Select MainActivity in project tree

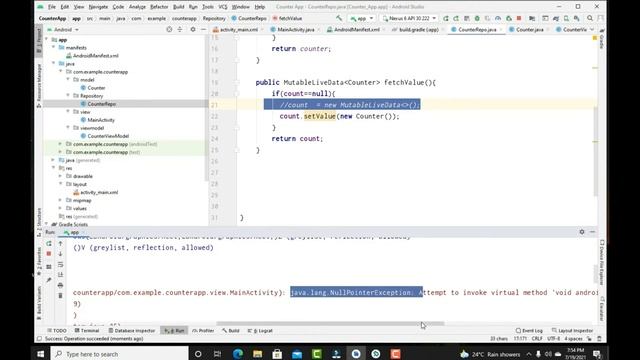101,120
